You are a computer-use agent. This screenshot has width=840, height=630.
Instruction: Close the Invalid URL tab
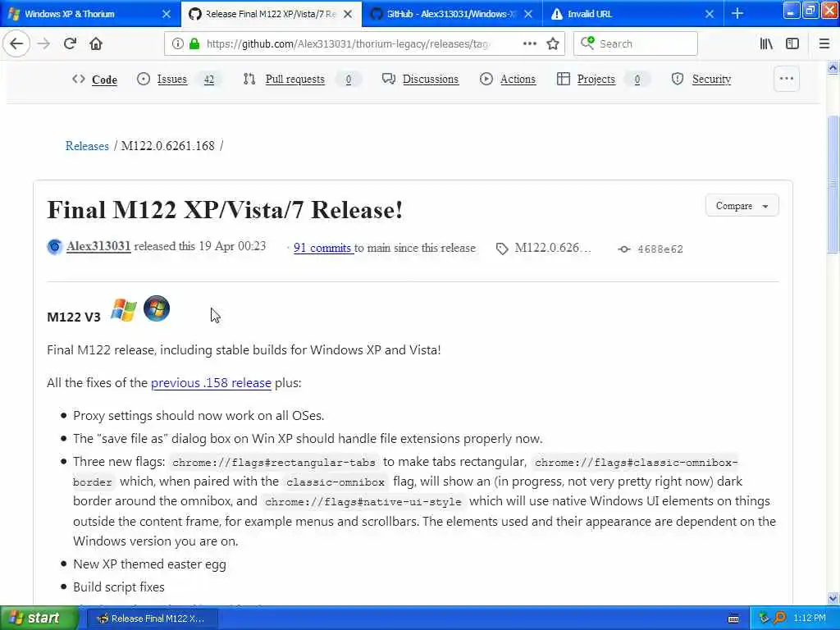pos(710,13)
